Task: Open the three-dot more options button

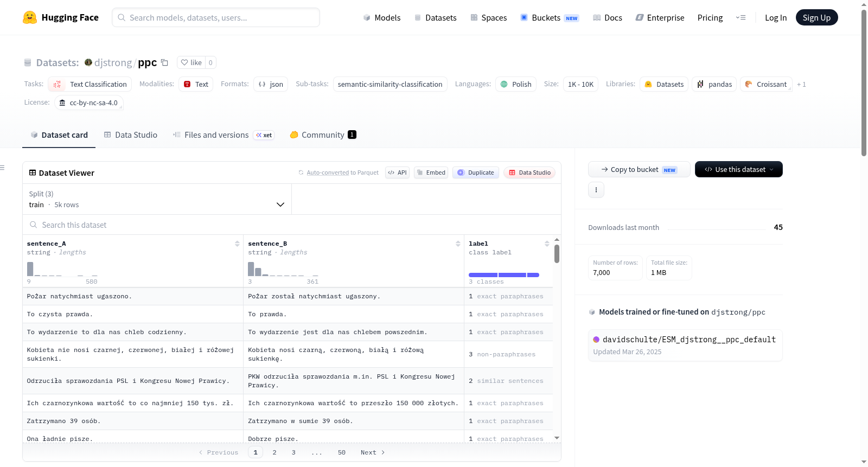Action: pos(596,190)
